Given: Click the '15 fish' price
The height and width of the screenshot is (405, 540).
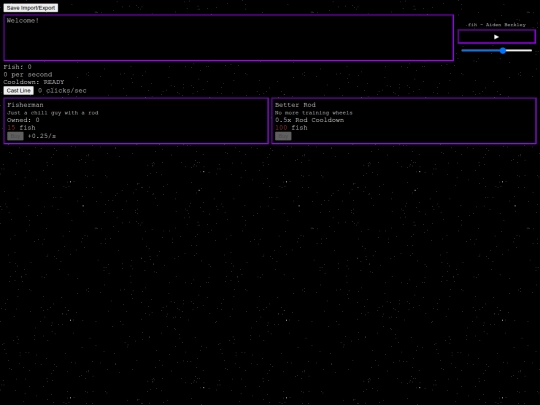Looking at the screenshot, I should [21, 128].
